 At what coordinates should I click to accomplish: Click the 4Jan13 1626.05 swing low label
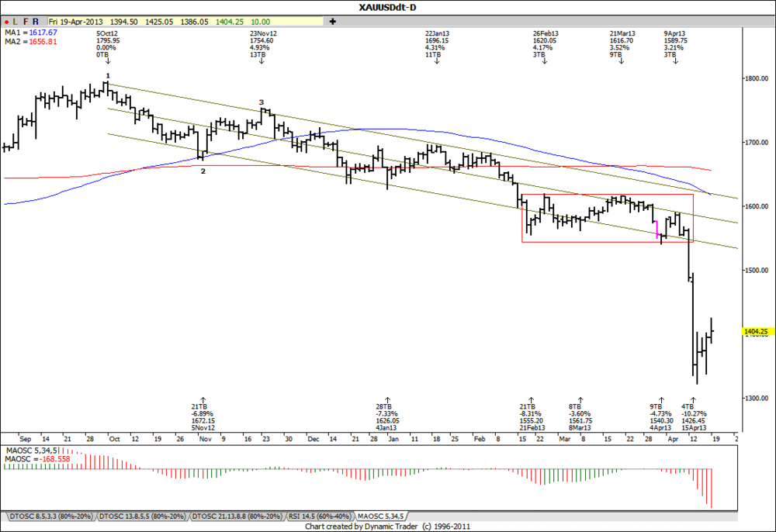tap(387, 417)
